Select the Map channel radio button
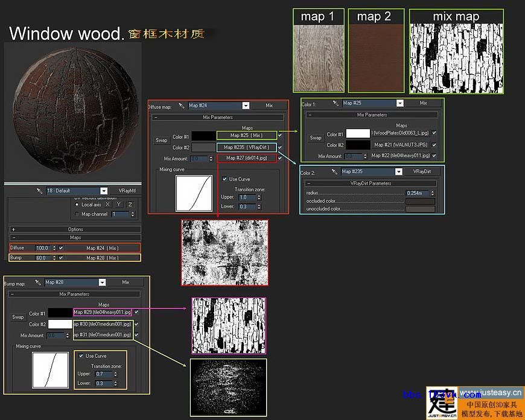 pos(77,214)
